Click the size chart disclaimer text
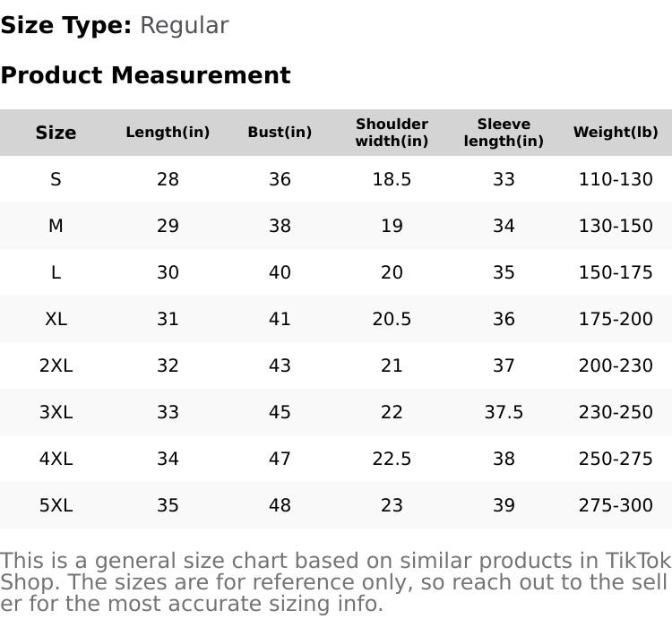 [335, 582]
